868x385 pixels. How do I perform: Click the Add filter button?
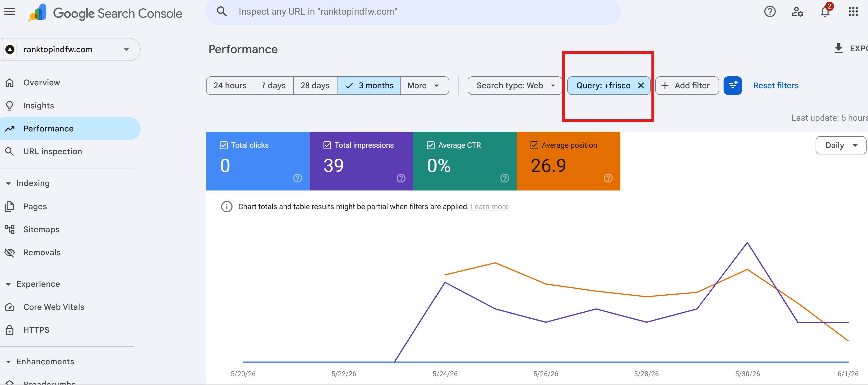pyautogui.click(x=687, y=86)
